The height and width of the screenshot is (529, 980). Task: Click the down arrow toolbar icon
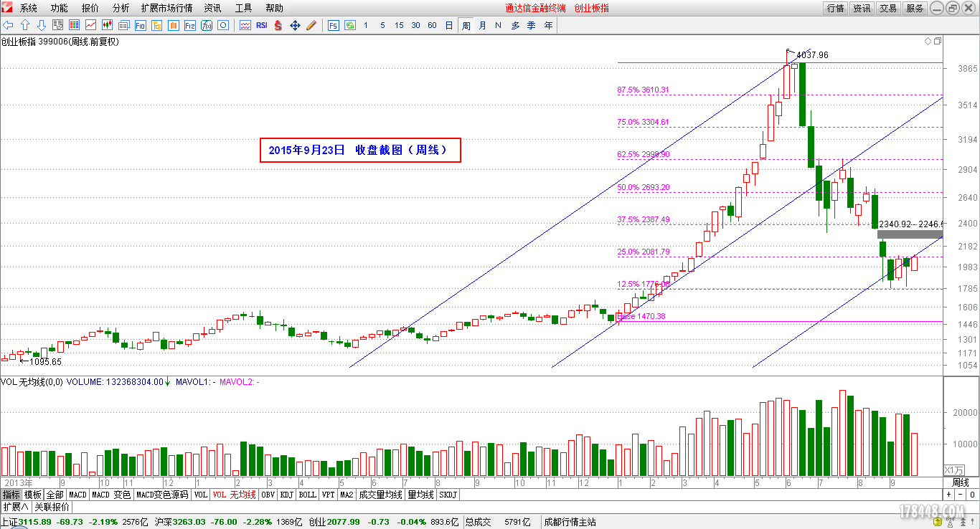42,25
